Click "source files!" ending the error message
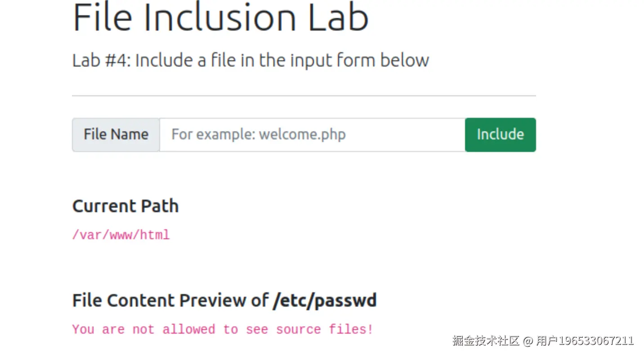Viewport: 644px width, 357px height. coord(324,330)
